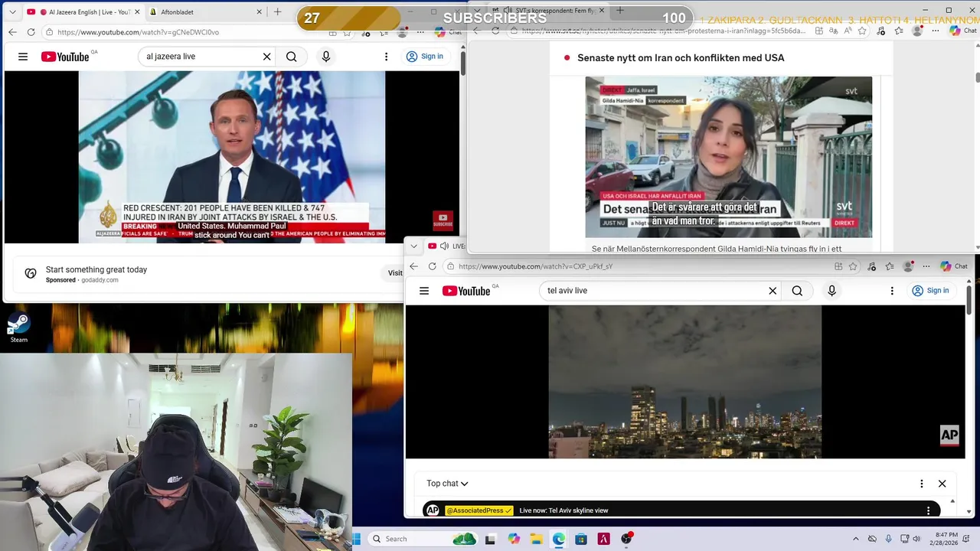This screenshot has width=980, height=551.
Task: Close the Aftonbladet tab
Action: click(259, 11)
